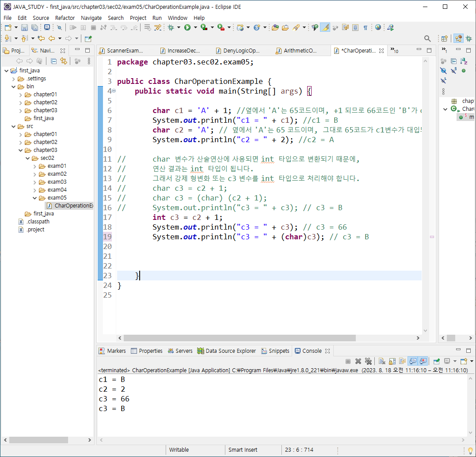Image resolution: width=476 pixels, height=457 pixels.
Task: Click the Debug bug icon in the toolbar
Action: pos(171,27)
